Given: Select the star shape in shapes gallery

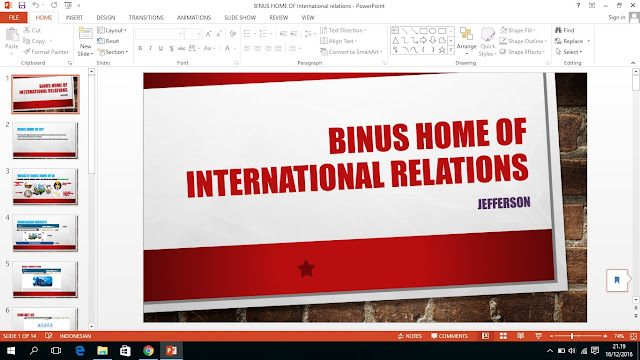Looking at the screenshot, I should 442,50.
